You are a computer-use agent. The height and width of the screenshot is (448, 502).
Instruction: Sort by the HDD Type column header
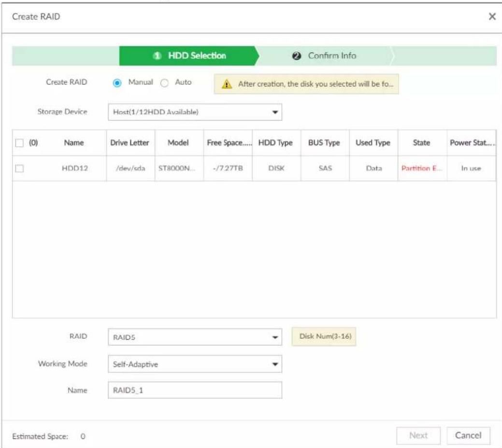[x=276, y=143]
